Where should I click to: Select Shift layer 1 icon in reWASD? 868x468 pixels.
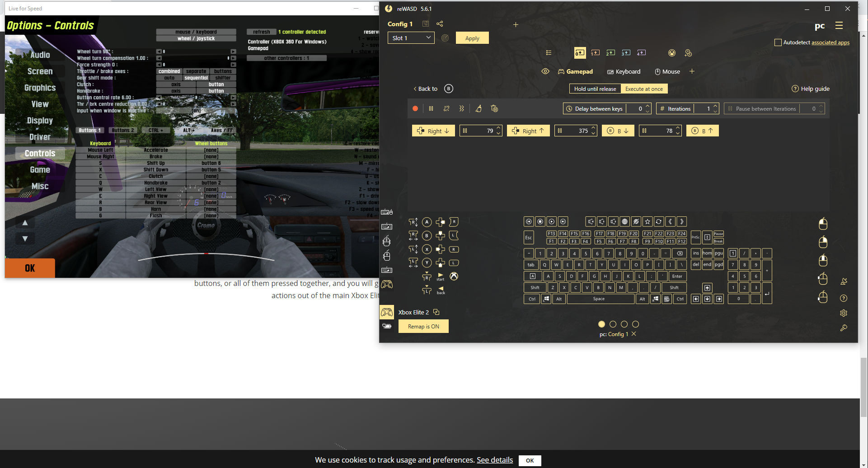click(596, 53)
